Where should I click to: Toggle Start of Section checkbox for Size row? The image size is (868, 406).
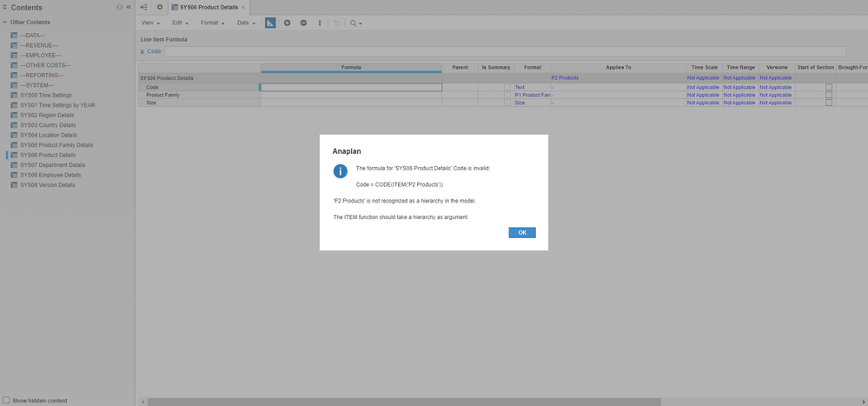click(829, 103)
